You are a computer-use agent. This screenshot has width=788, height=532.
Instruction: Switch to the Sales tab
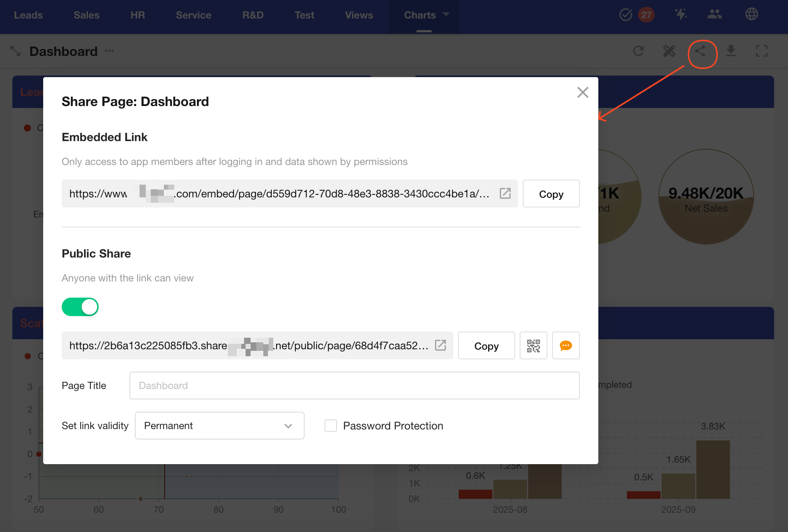pyautogui.click(x=86, y=15)
